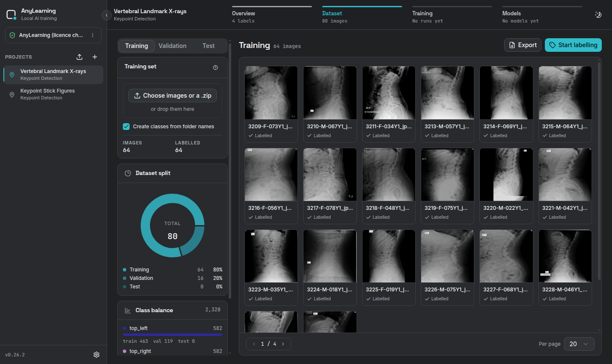This screenshot has height=364, width=612.
Task: Click Start labelling button
Action: [573, 45]
